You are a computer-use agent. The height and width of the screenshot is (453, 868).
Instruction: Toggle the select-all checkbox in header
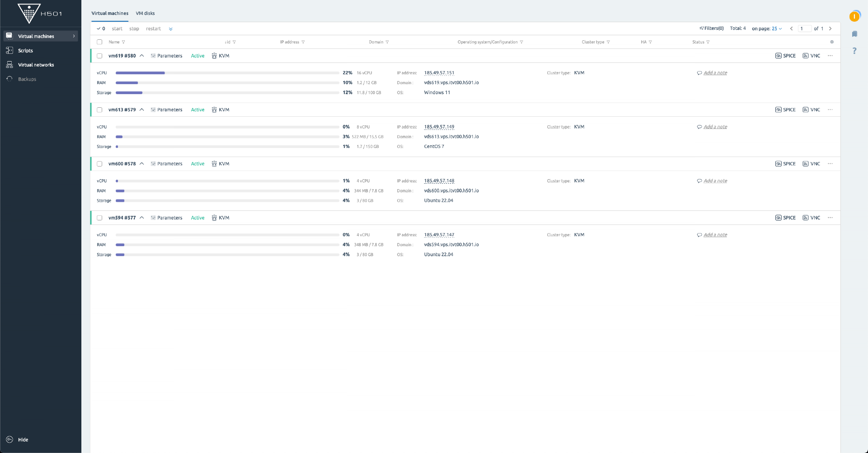click(99, 42)
